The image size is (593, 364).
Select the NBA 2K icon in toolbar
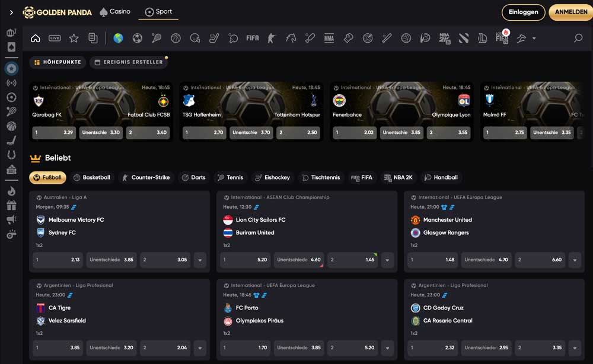[x=444, y=38]
